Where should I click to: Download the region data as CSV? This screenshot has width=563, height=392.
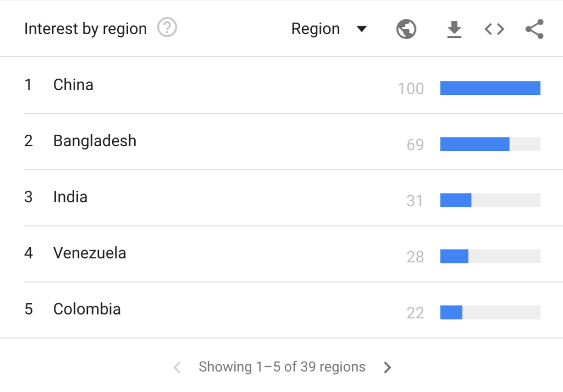tap(454, 29)
